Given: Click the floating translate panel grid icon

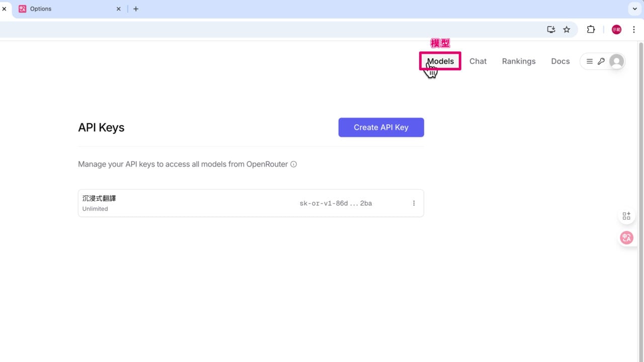Looking at the screenshot, I should (626, 216).
